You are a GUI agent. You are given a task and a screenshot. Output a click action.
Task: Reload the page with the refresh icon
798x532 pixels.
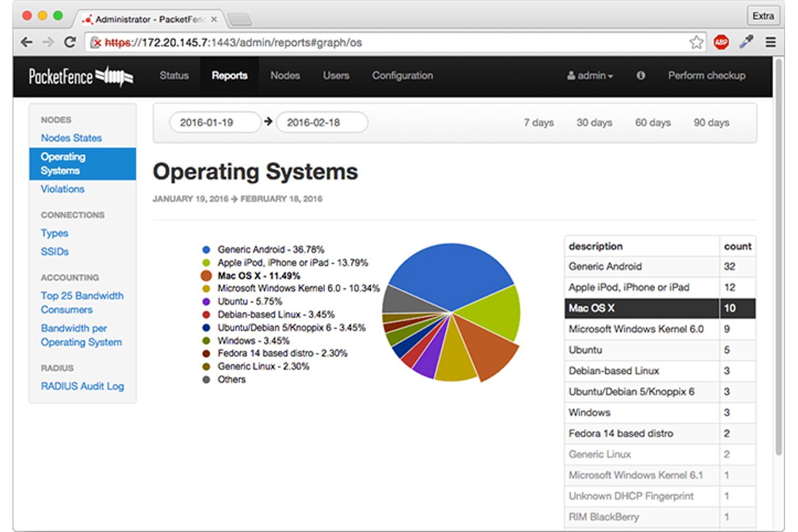pyautogui.click(x=70, y=42)
